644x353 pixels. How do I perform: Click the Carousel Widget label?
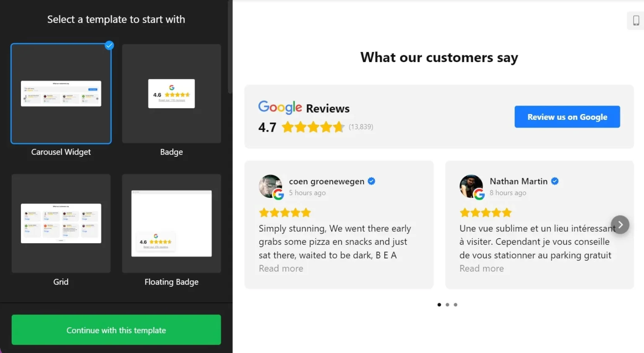[61, 152]
